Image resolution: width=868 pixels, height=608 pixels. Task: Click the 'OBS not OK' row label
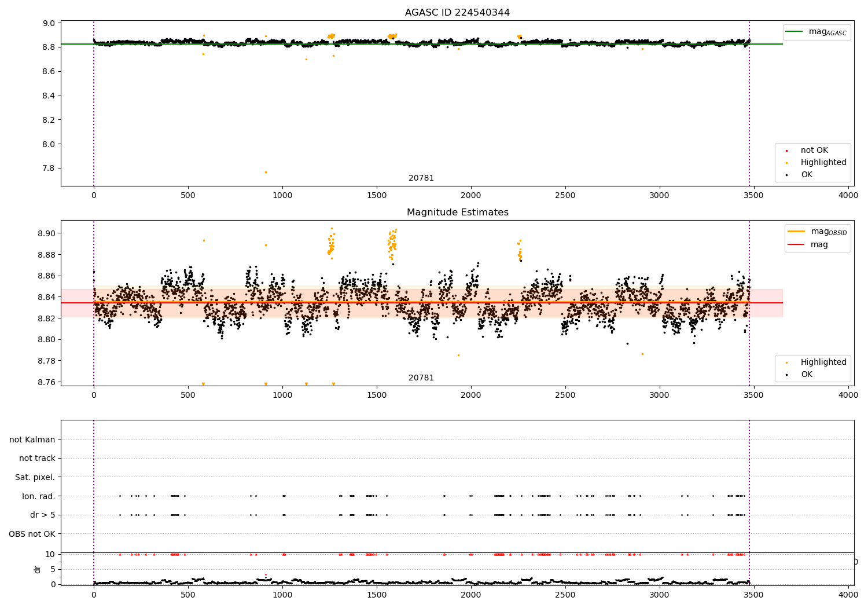(32, 534)
